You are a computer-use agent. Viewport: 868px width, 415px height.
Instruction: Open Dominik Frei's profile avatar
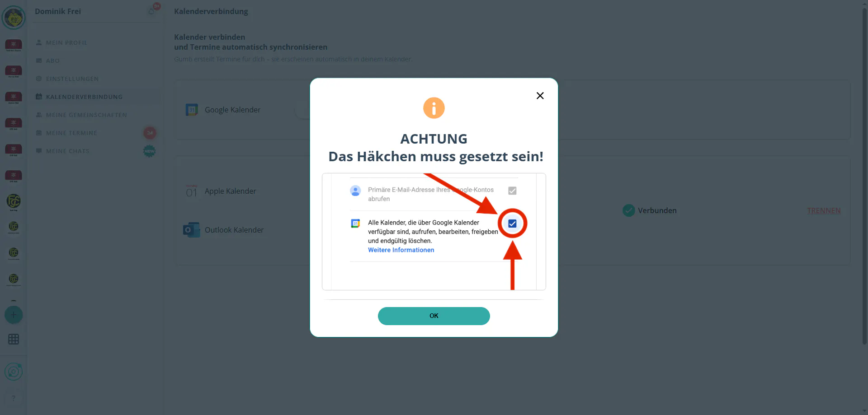(x=14, y=18)
